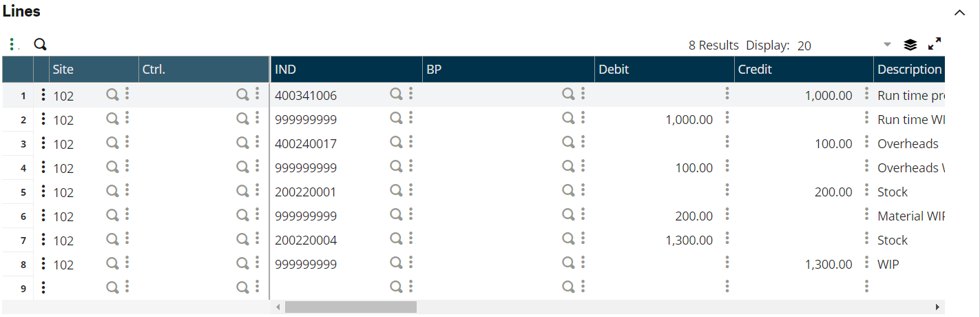Open IND lookup for account 200220004
Screen dimensions: 980x317
(x=396, y=240)
